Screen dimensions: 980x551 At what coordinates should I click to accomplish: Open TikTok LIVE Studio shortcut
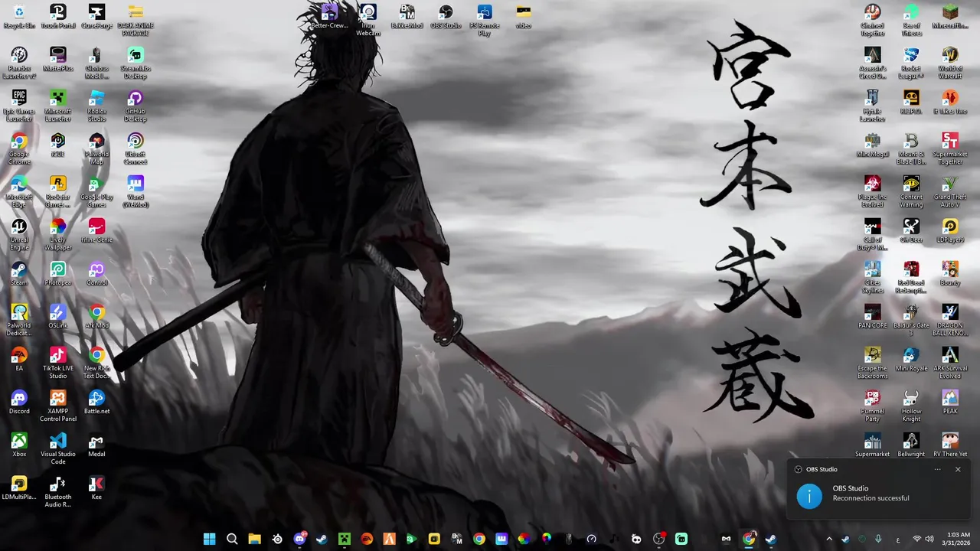[58, 364]
